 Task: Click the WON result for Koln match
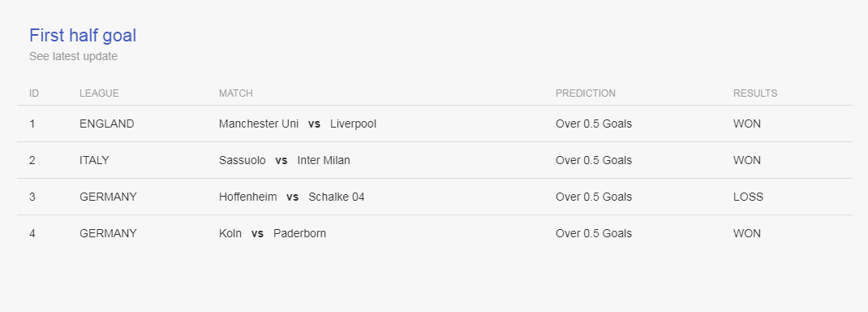point(747,233)
